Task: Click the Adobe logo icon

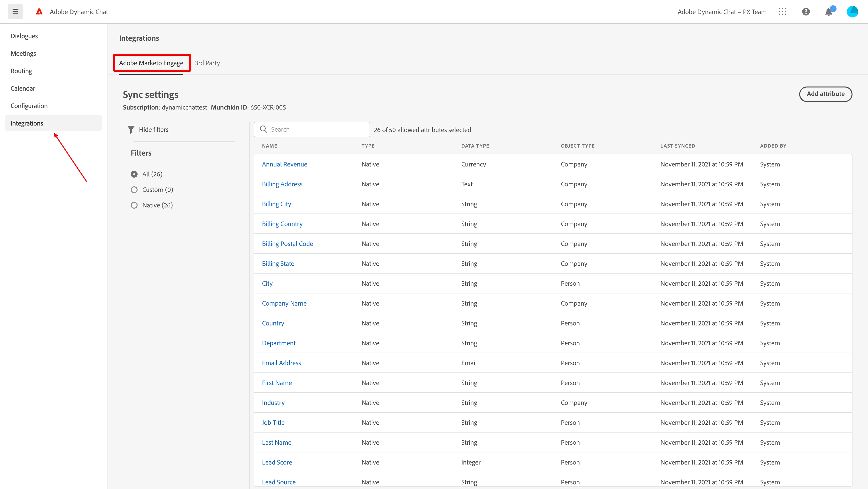Action: 39,12
